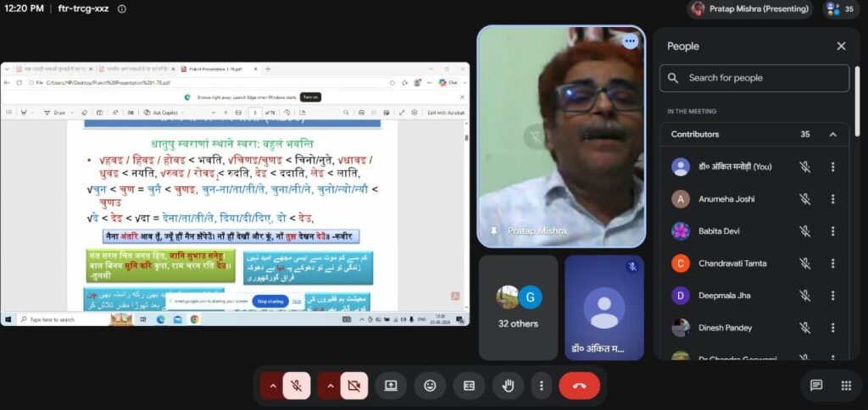Click the Present now screen share icon
868x410 pixels.
[391, 385]
